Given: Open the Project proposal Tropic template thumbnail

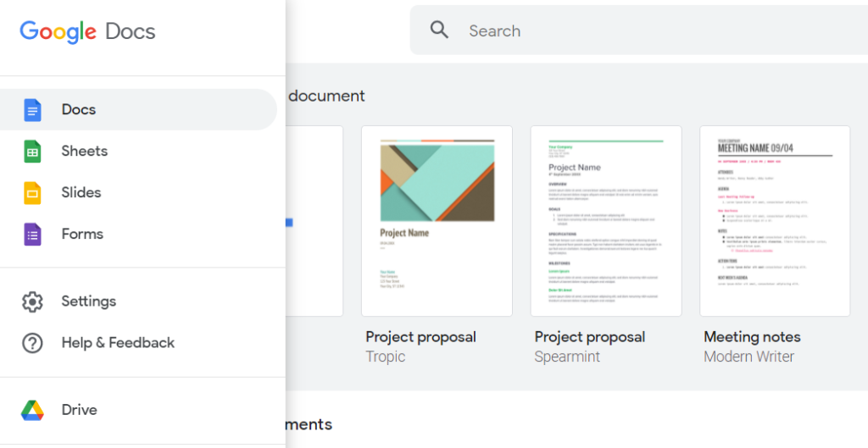Looking at the screenshot, I should pyautogui.click(x=437, y=221).
